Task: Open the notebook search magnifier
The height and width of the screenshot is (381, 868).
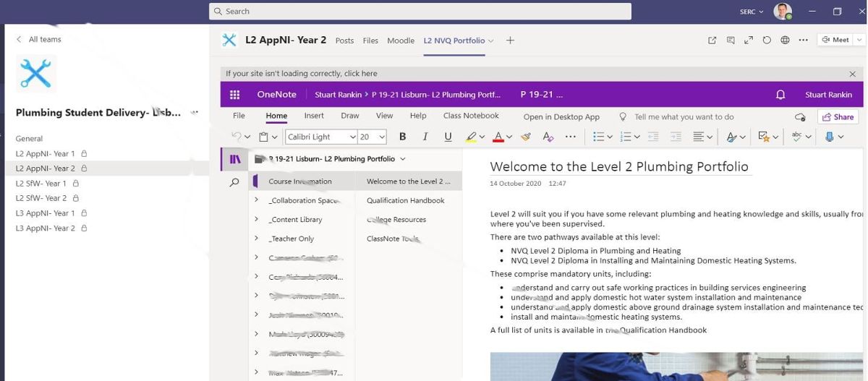Action: pyautogui.click(x=234, y=183)
